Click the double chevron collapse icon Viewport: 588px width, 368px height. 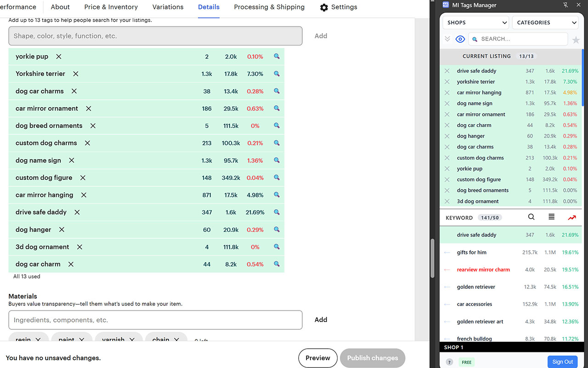tap(447, 39)
